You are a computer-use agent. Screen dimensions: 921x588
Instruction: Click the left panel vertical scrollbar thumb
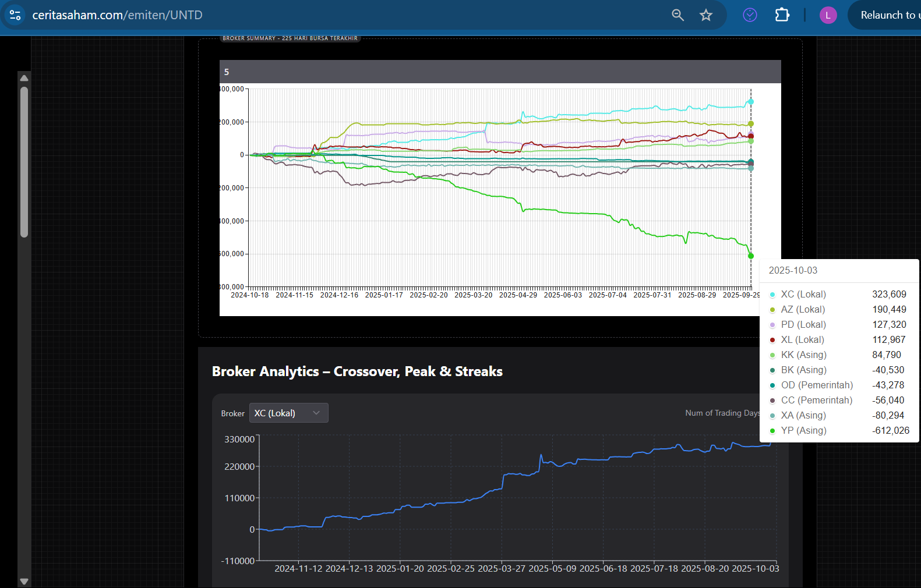tap(24, 162)
